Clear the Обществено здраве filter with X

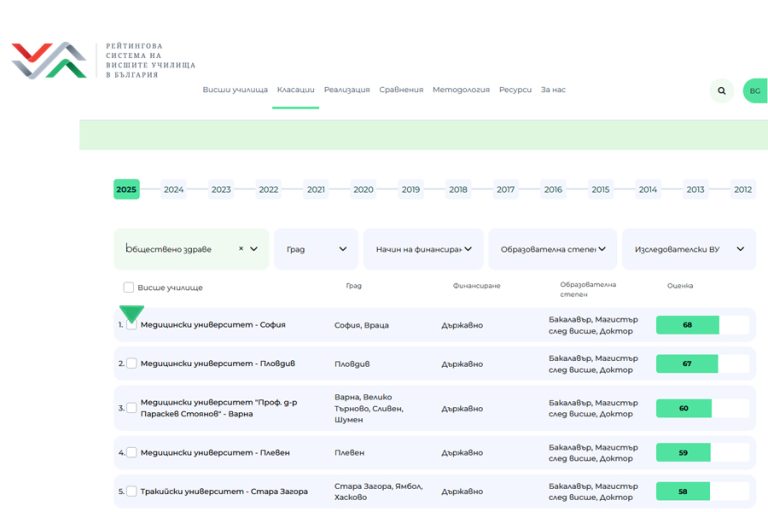click(x=241, y=249)
